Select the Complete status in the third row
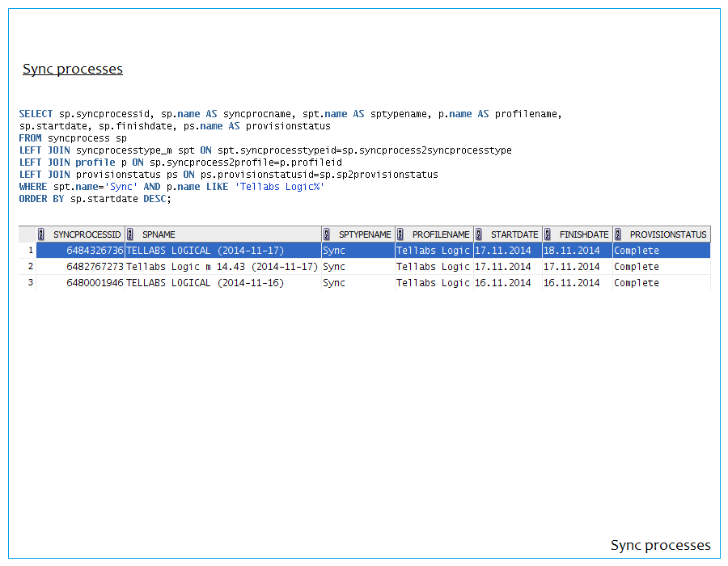This screenshot has width=728, height=566. tap(637, 283)
